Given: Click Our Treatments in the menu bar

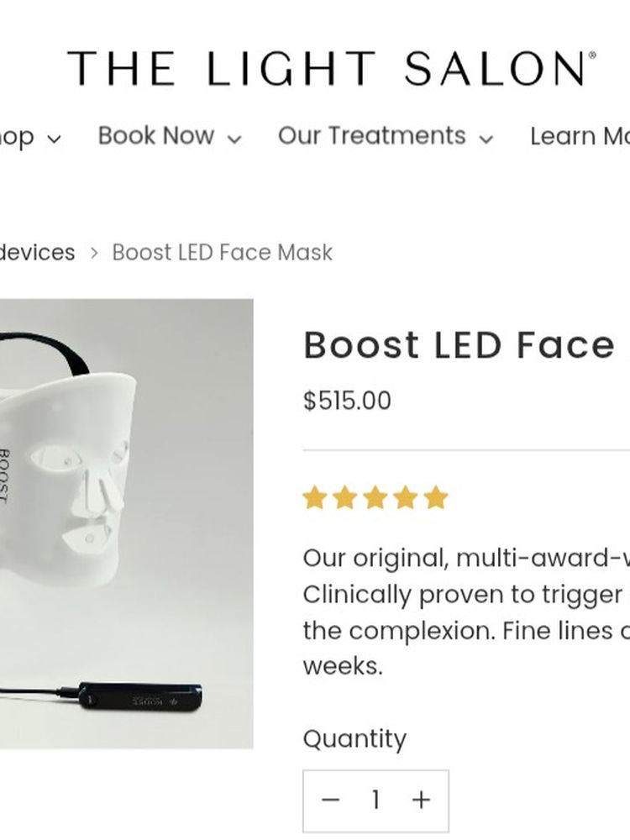Looking at the screenshot, I should [372, 136].
